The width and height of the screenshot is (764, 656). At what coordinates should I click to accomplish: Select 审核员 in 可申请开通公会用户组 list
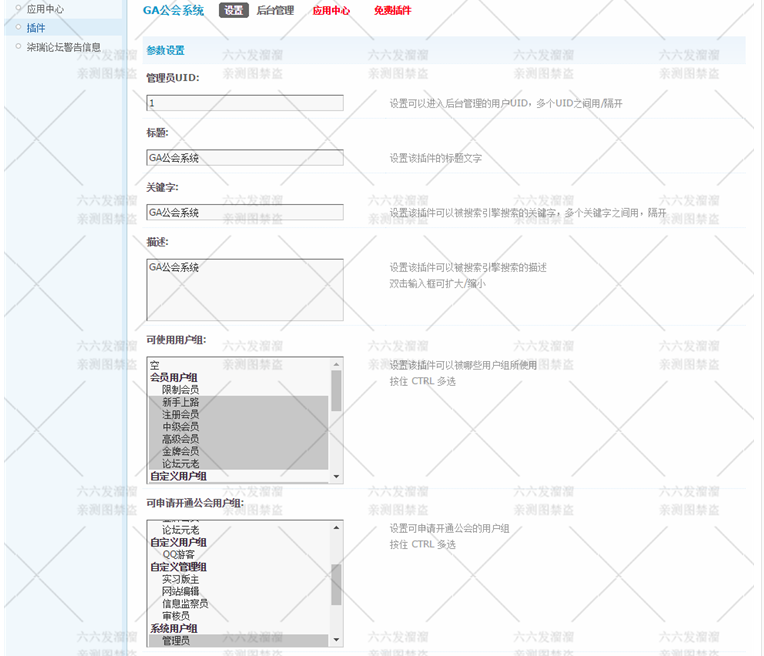click(239, 616)
